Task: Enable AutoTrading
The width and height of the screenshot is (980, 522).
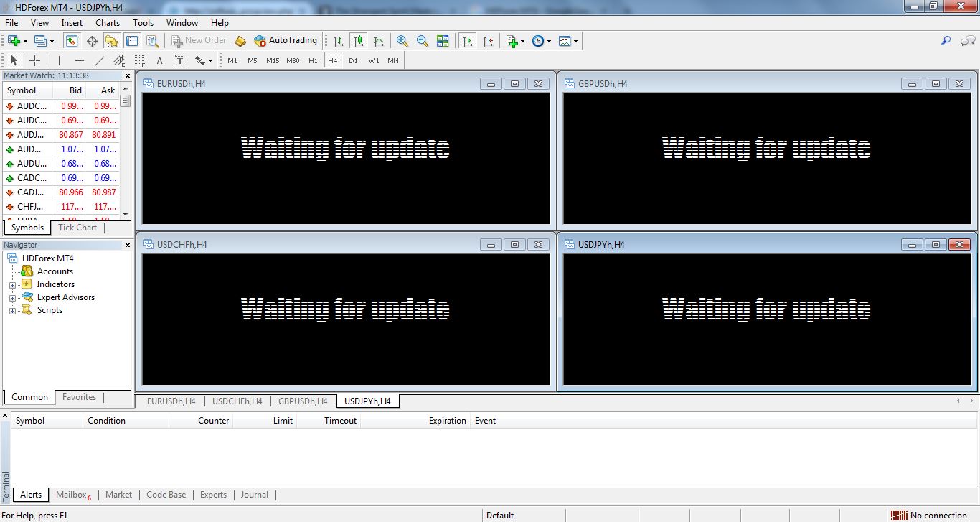Action: click(x=286, y=41)
